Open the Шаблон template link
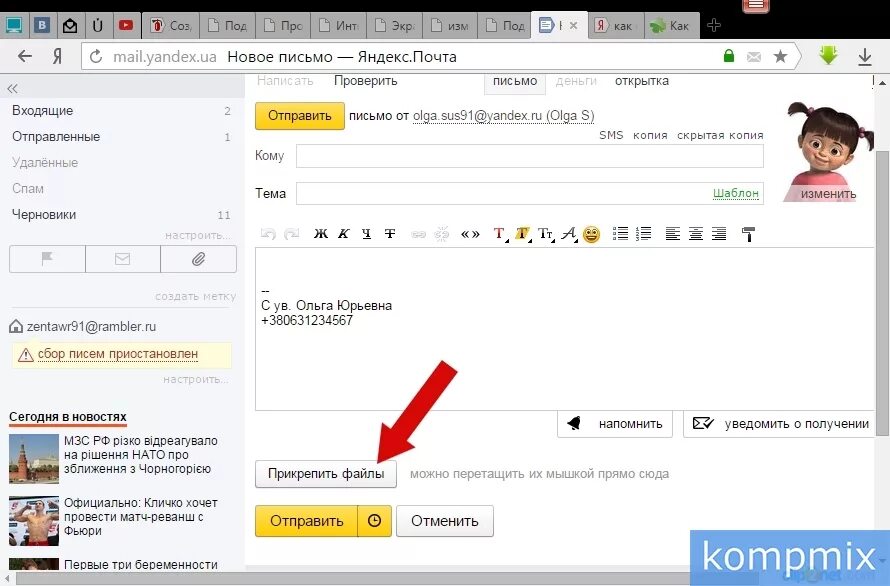The image size is (890, 586). [736, 193]
